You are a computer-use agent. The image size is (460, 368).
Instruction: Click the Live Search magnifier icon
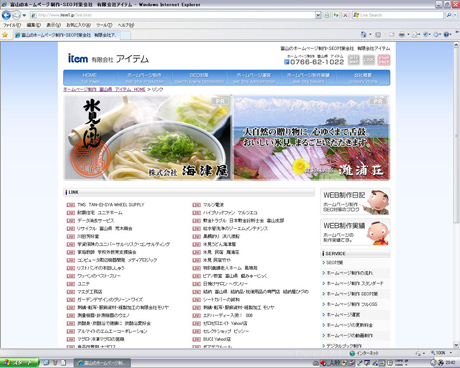(x=449, y=15)
